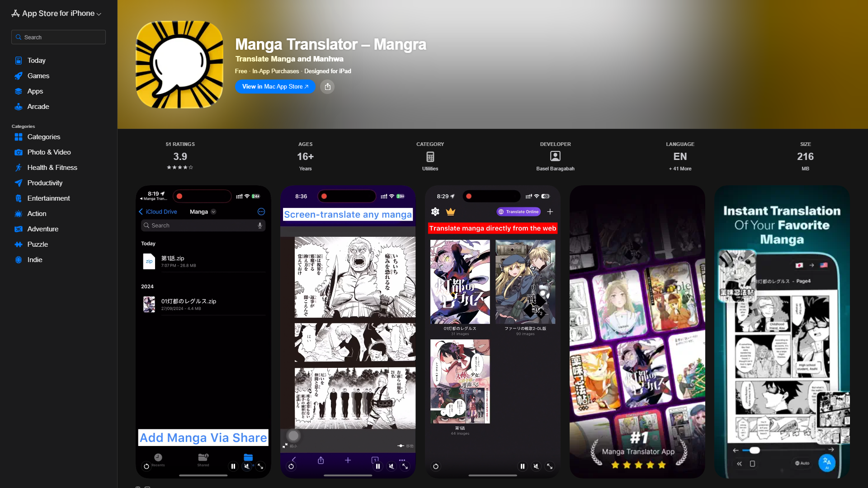Toggle mute on the Translate manga from web video
868x488 pixels.
pos(536,466)
